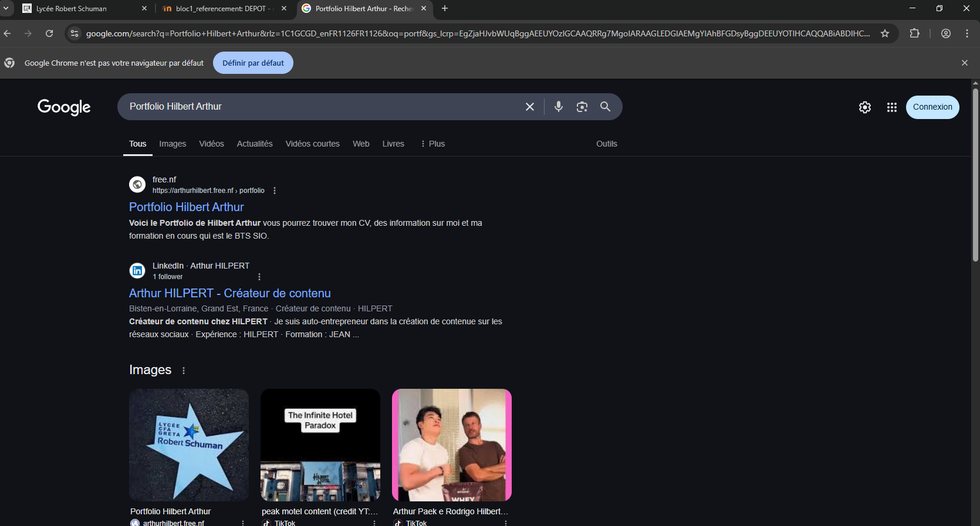Open the Chrome three-dot menu
980x526 pixels.
967,33
